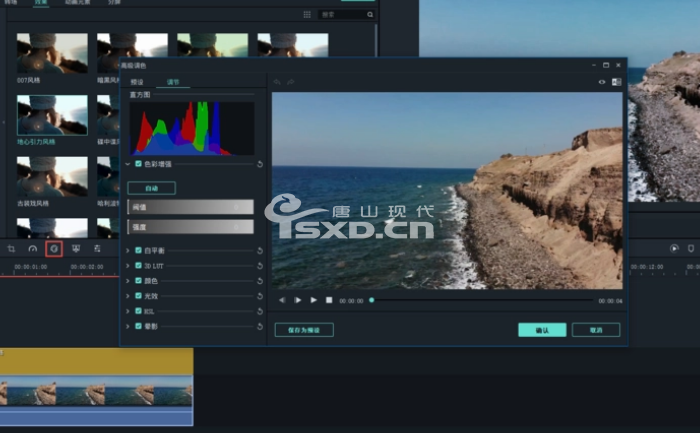Image resolution: width=700 pixels, height=433 pixels.
Task: Reset the 白平衡 section
Action: pyautogui.click(x=260, y=251)
